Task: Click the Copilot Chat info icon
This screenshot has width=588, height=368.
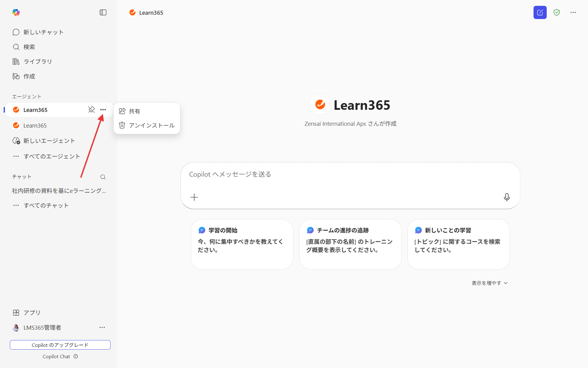Action: point(76,356)
